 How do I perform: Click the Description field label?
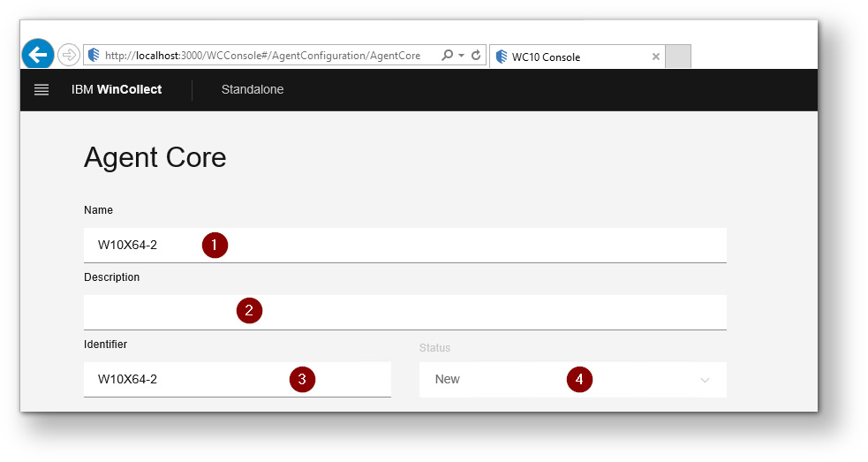pyautogui.click(x=112, y=277)
